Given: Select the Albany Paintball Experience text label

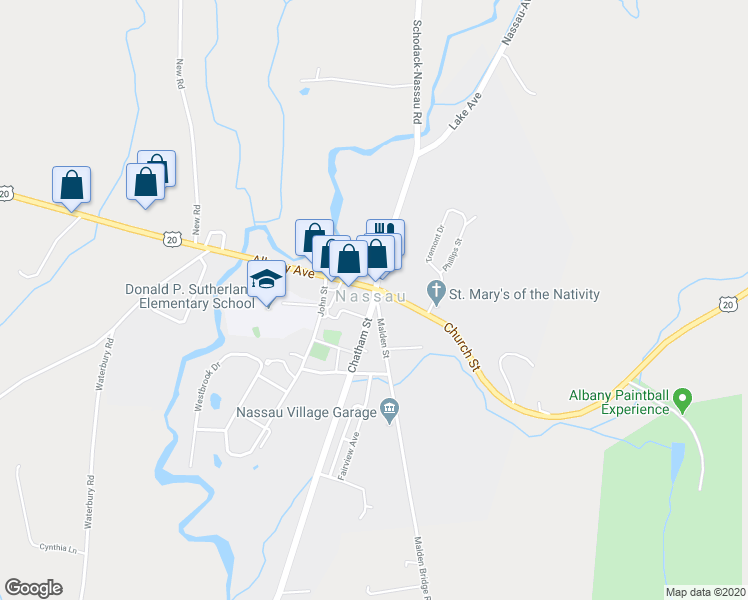Looking at the screenshot, I should [x=619, y=402].
